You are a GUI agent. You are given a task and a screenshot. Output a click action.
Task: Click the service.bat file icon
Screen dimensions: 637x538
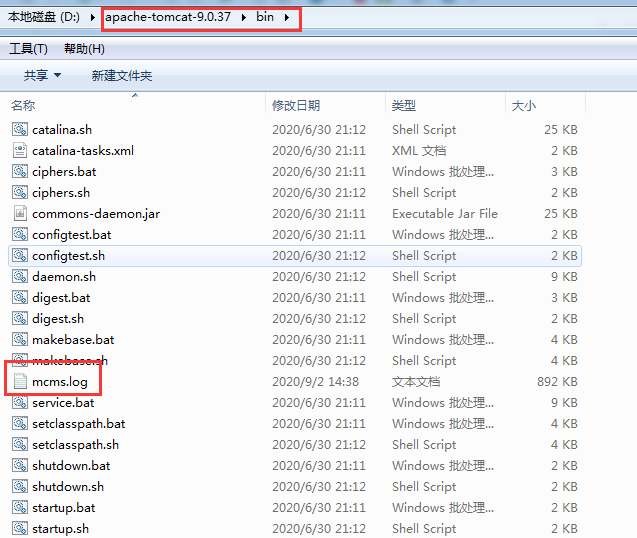click(20, 403)
